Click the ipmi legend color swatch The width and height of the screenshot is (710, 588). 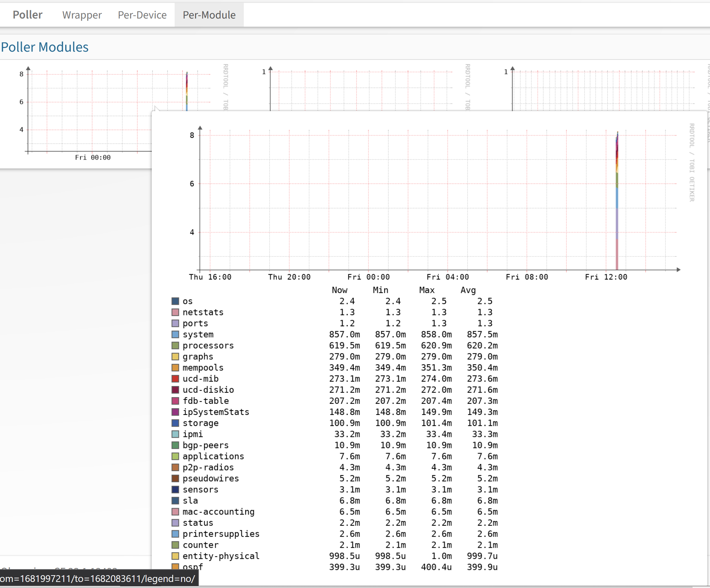[175, 434]
